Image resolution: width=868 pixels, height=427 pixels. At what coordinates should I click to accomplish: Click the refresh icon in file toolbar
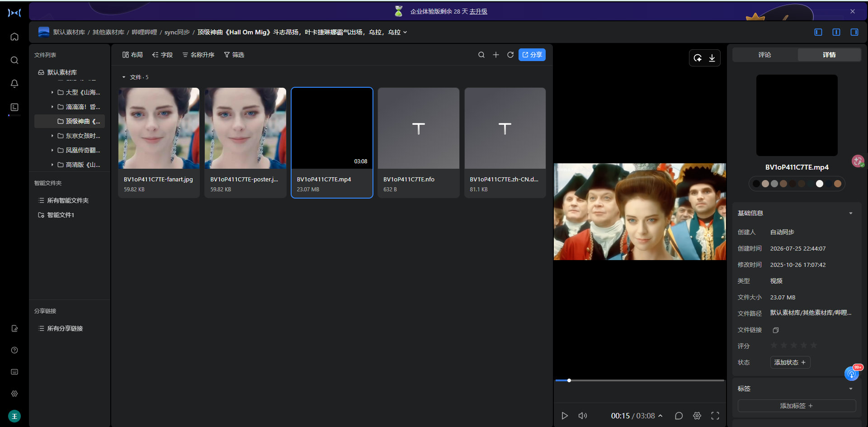pos(510,55)
